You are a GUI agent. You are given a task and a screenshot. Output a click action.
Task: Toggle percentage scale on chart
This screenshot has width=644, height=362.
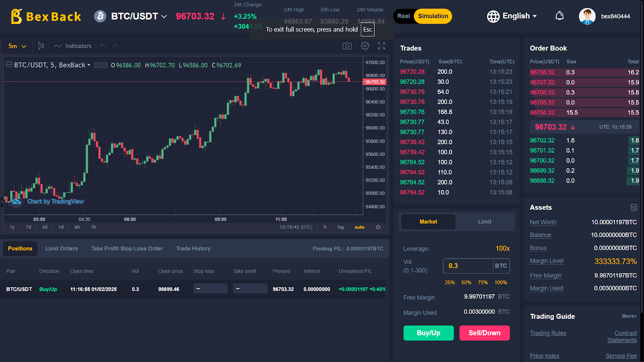(325, 227)
